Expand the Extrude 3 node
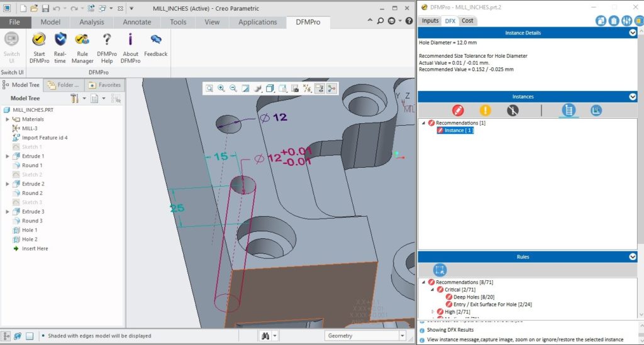Screen dimensions: 644x345 tap(8, 212)
